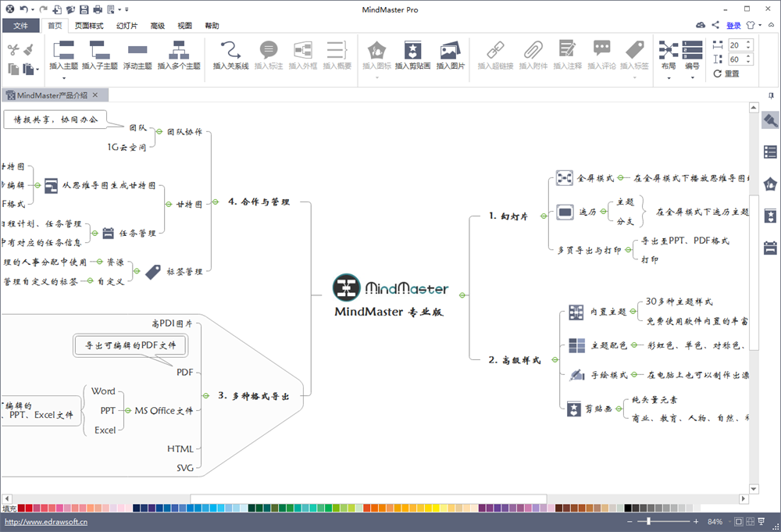This screenshot has width=781, height=532.
Task: Switch to the 幻灯片 ribbon tab
Action: click(127, 26)
